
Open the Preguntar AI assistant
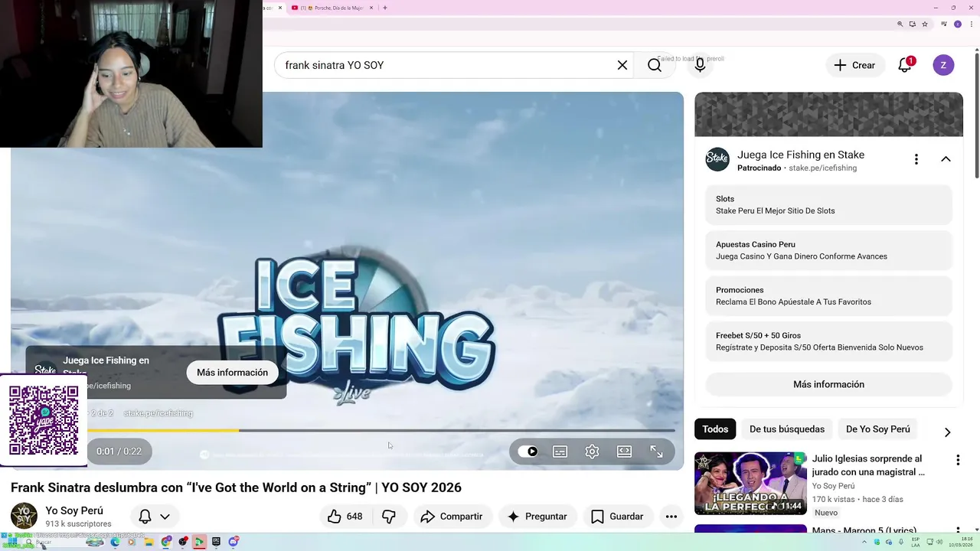click(x=537, y=517)
